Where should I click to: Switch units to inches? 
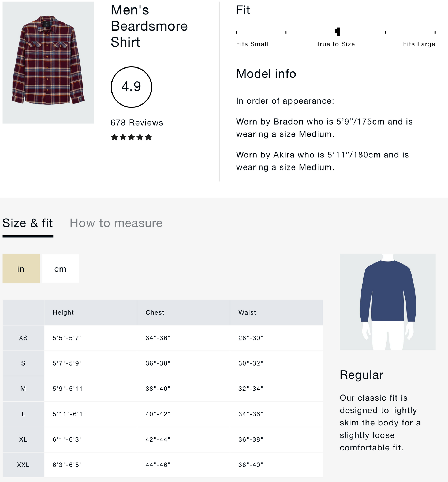21,269
